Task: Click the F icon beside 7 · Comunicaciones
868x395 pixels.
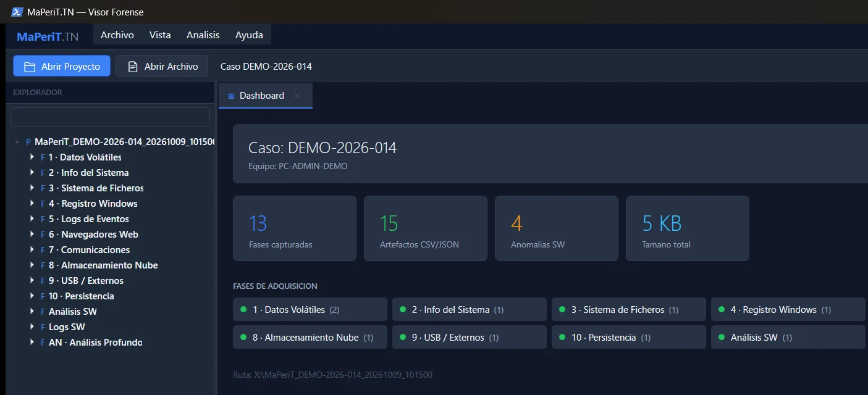Action: pos(43,250)
